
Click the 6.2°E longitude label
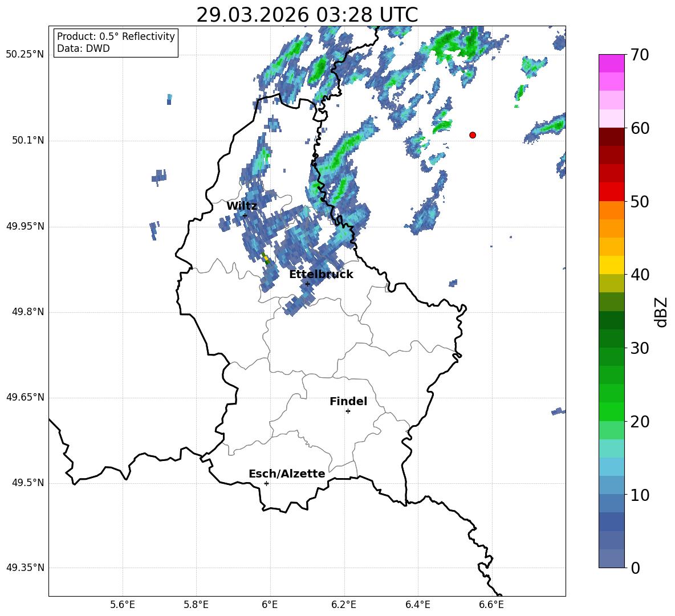coord(344,605)
